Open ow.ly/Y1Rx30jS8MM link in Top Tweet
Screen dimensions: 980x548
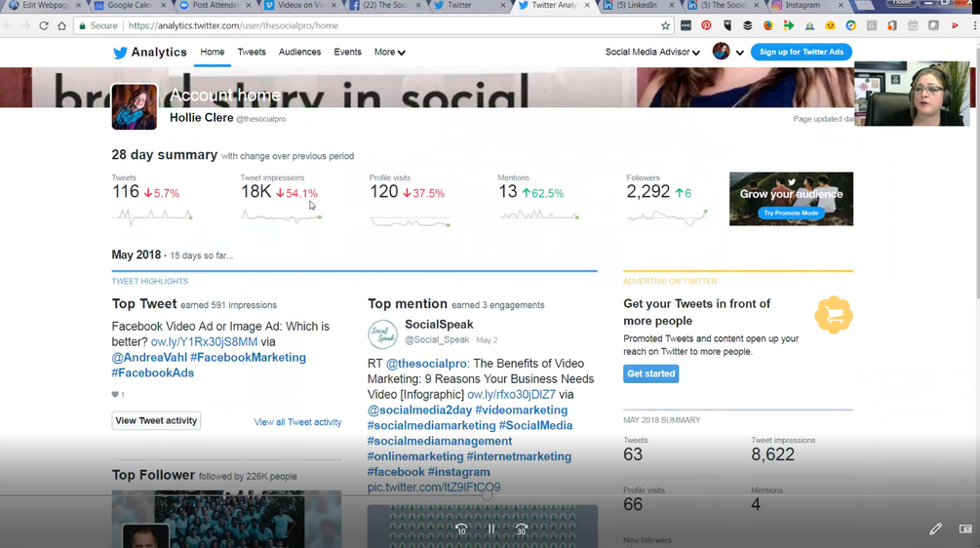205,342
